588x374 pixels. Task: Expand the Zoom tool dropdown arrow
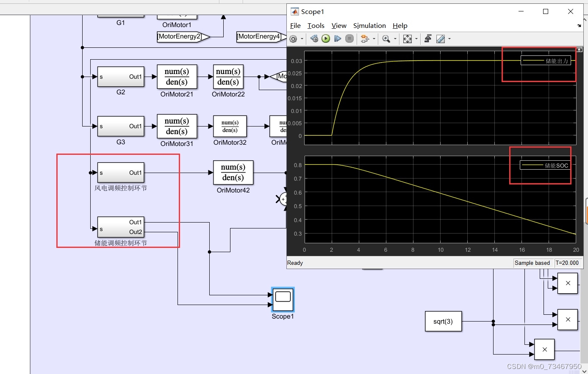coord(394,38)
